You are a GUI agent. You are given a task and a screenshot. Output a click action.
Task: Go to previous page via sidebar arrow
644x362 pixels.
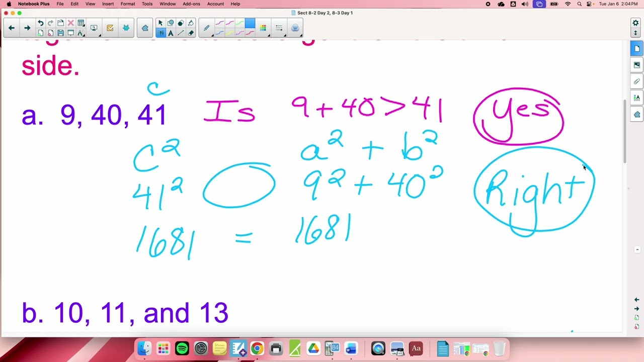[637, 300]
